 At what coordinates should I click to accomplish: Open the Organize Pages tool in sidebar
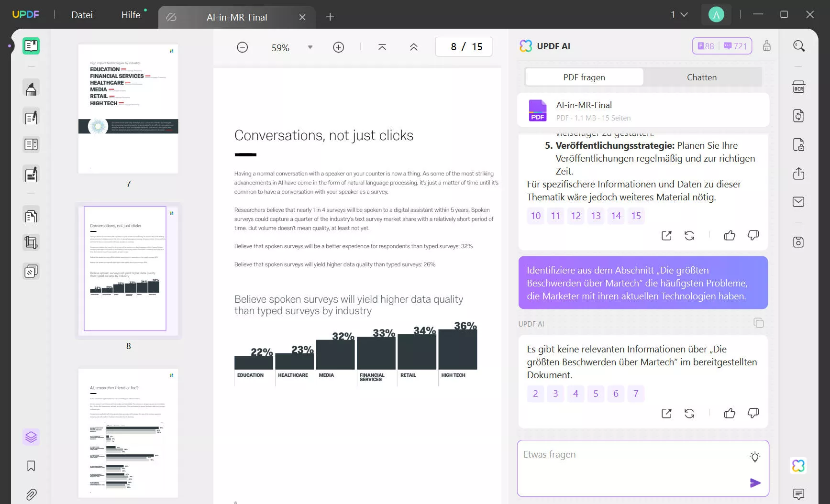tap(31, 144)
